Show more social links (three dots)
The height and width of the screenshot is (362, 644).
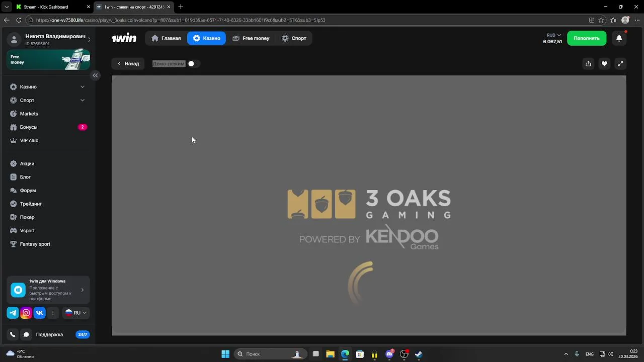53,313
